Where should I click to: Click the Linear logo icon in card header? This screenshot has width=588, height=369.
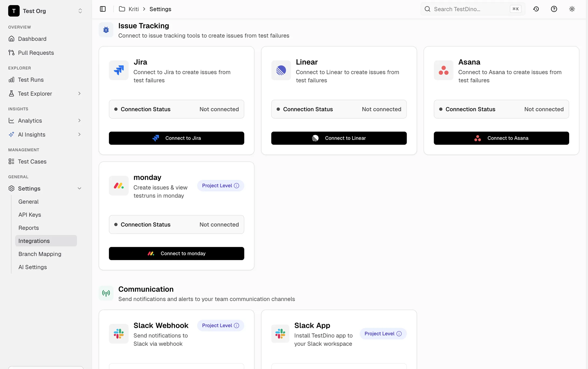tap(281, 70)
